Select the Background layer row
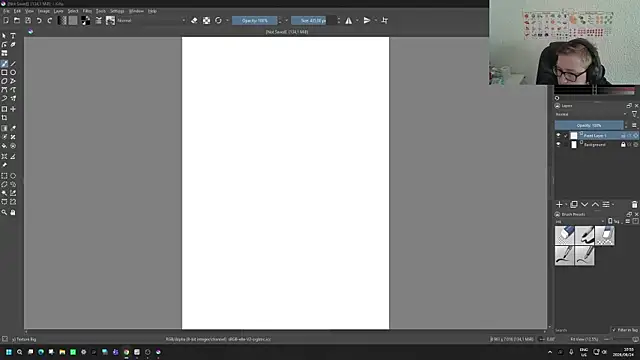Image resolution: width=640 pixels, height=360 pixels. tap(597, 144)
